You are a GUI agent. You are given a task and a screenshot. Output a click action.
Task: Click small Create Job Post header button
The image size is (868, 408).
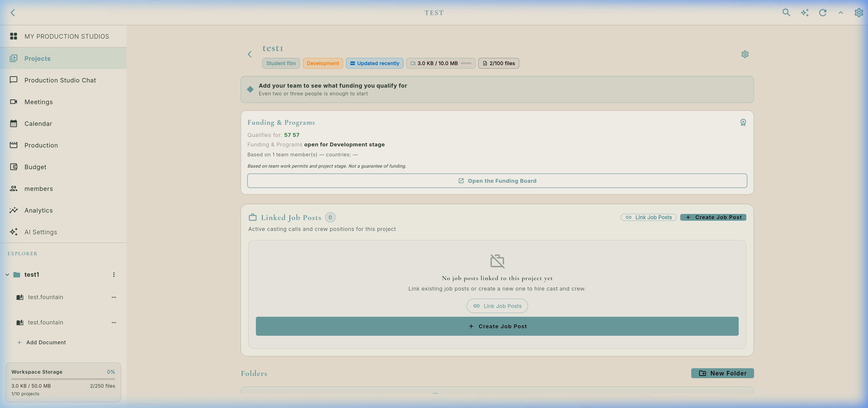coord(713,218)
